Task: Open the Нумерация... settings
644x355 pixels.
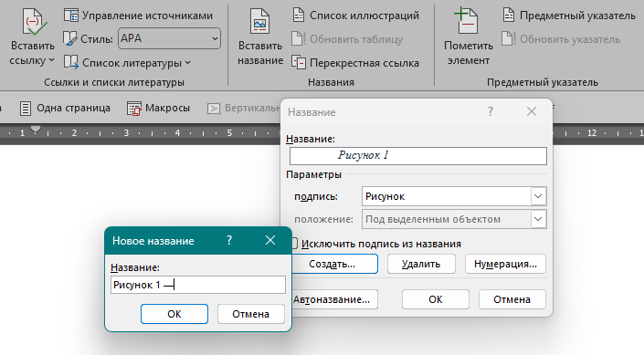Action: click(x=505, y=264)
